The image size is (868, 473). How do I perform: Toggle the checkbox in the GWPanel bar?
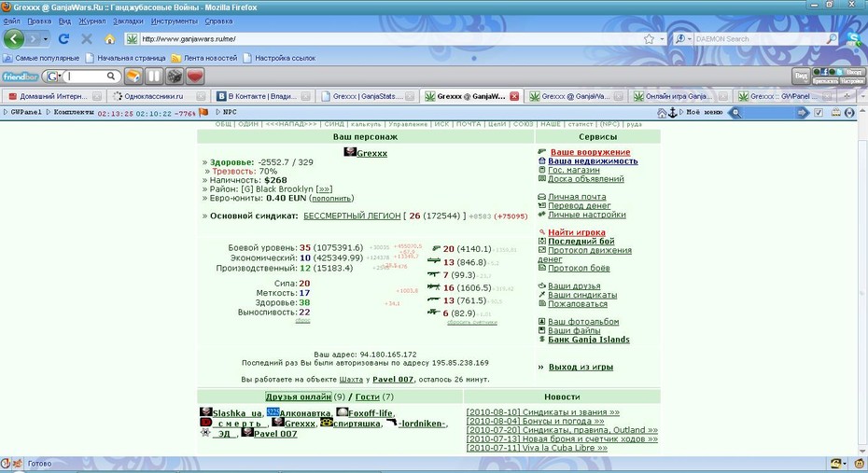819,113
